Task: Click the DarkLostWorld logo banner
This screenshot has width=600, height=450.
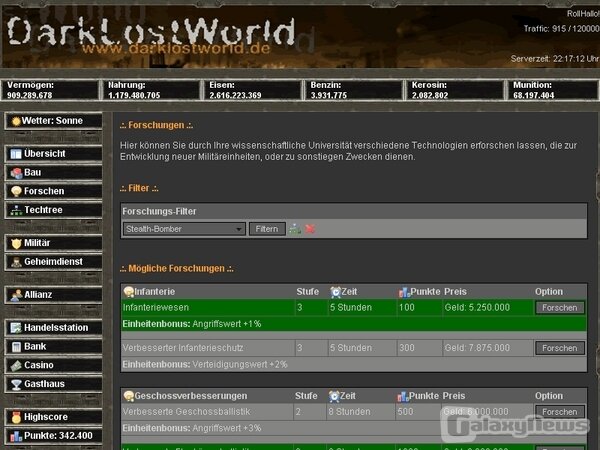Action: tap(151, 36)
